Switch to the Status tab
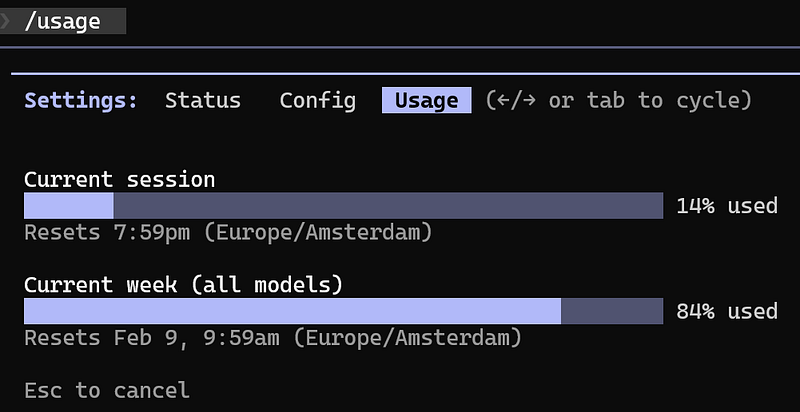800x412 pixels. pyautogui.click(x=203, y=100)
